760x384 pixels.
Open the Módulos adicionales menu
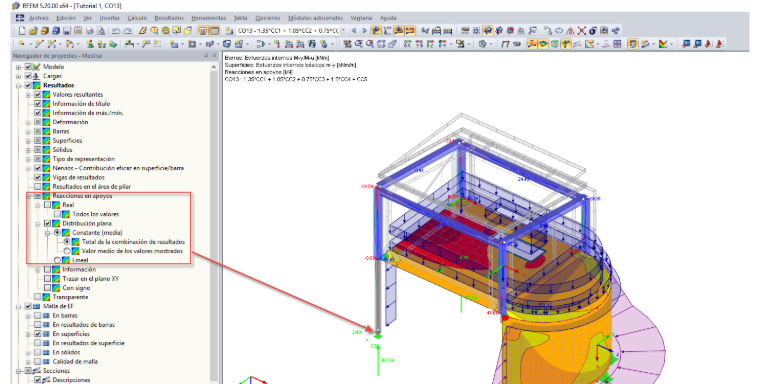pos(315,18)
